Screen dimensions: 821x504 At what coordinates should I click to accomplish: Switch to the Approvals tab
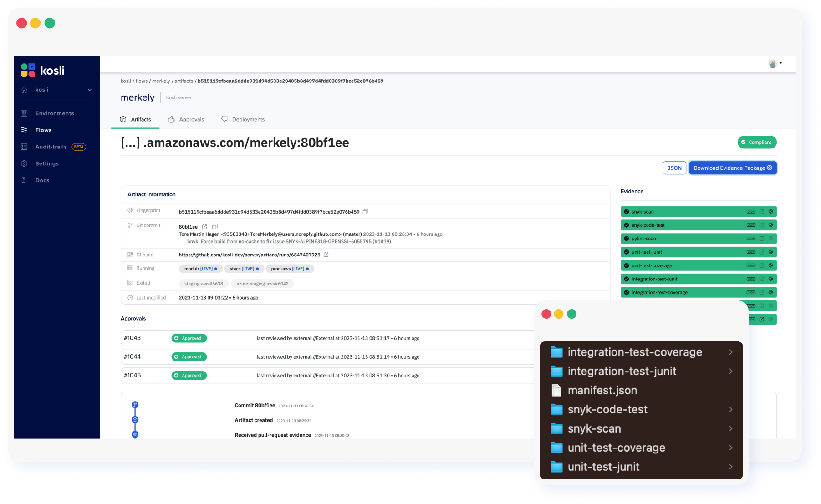[x=186, y=119]
